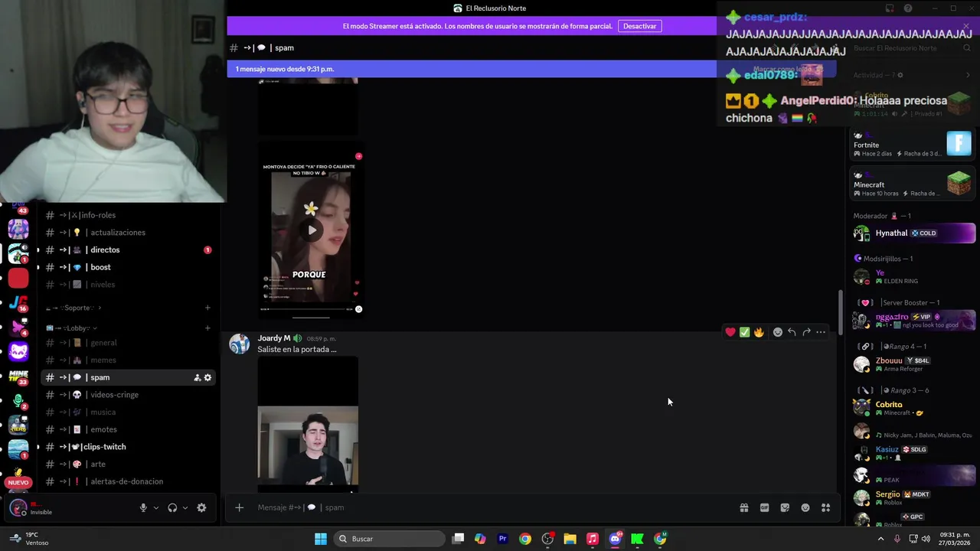Open the emoji picker in message bar

[805, 507]
